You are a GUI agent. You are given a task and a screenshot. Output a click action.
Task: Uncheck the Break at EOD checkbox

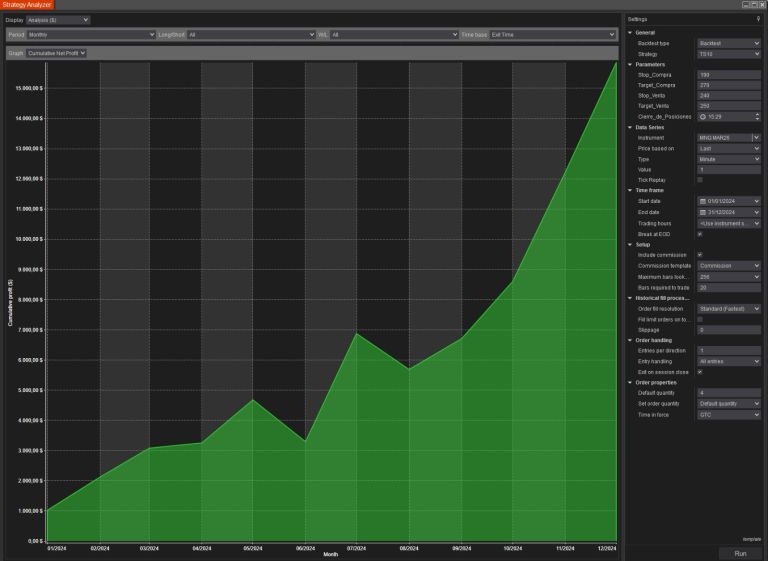coord(700,234)
